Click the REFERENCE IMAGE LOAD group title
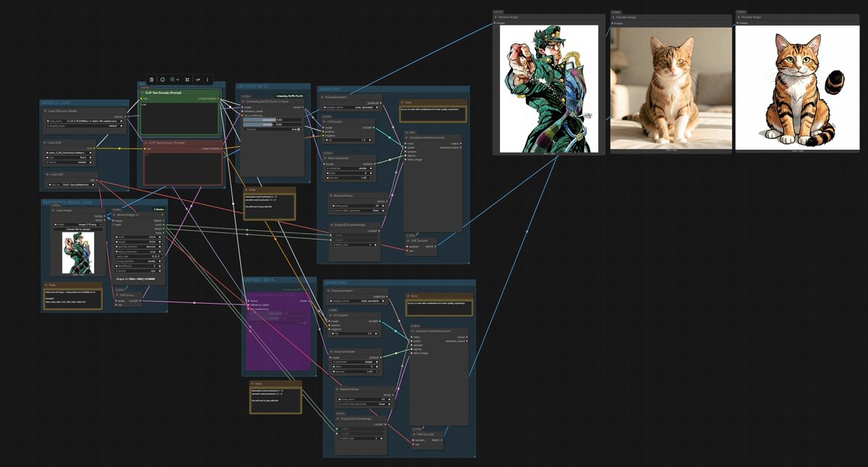Screen dimensions: 868x467 (x=67, y=202)
